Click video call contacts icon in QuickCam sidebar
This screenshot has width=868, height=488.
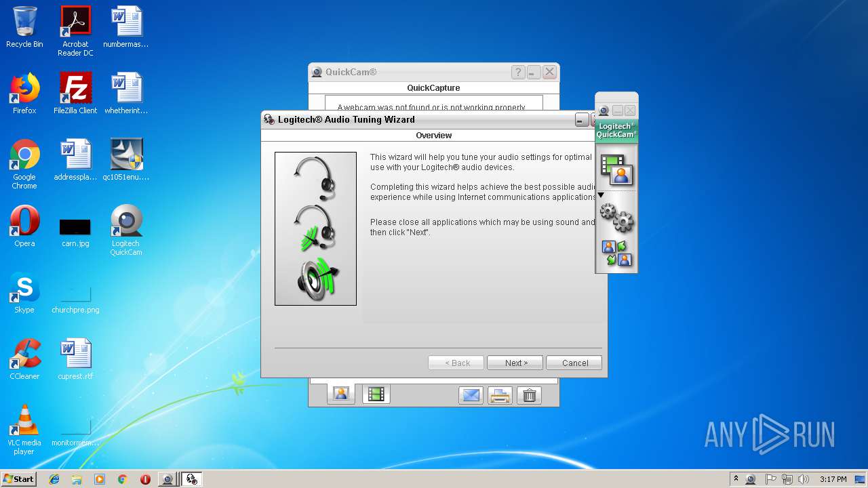pyautogui.click(x=616, y=253)
